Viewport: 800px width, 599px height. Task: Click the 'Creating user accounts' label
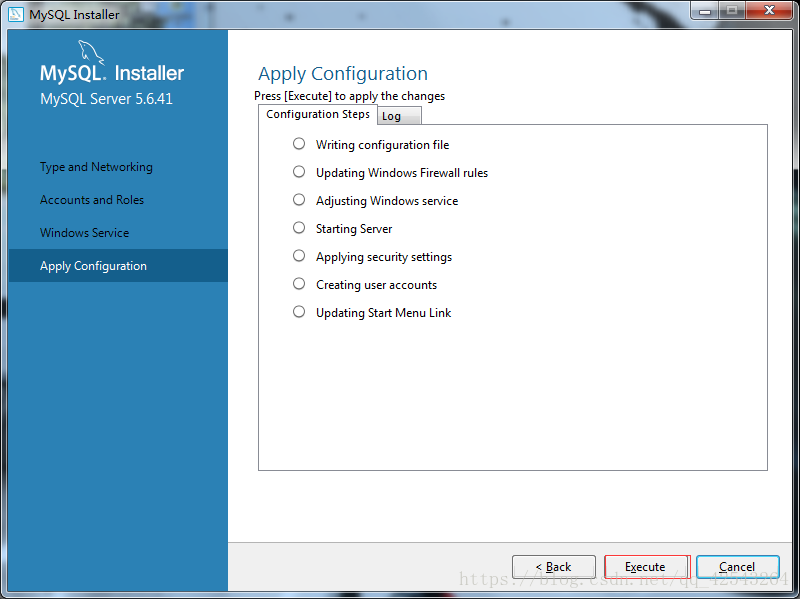pyautogui.click(x=377, y=285)
